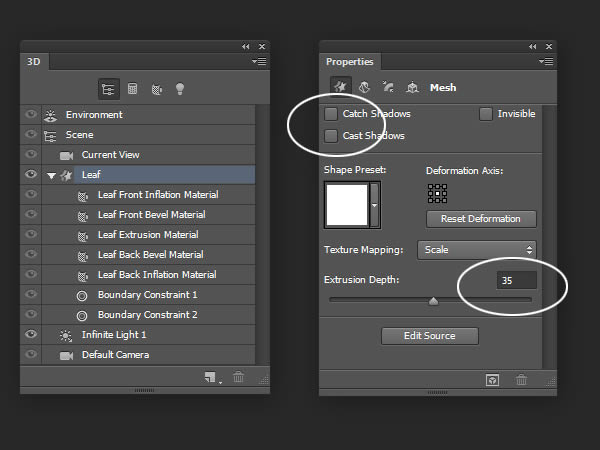Close the Properties panel
Image resolution: width=600 pixels, height=450 pixels.
(x=549, y=46)
